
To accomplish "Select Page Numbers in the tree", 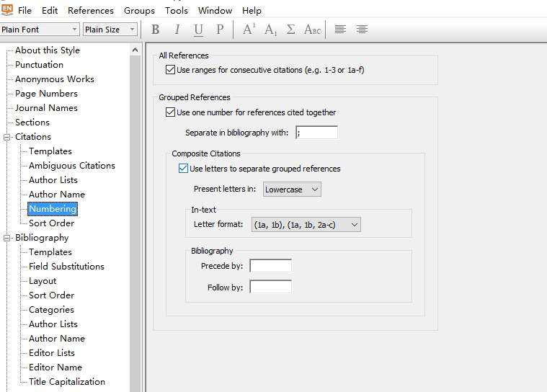I will point(46,94).
